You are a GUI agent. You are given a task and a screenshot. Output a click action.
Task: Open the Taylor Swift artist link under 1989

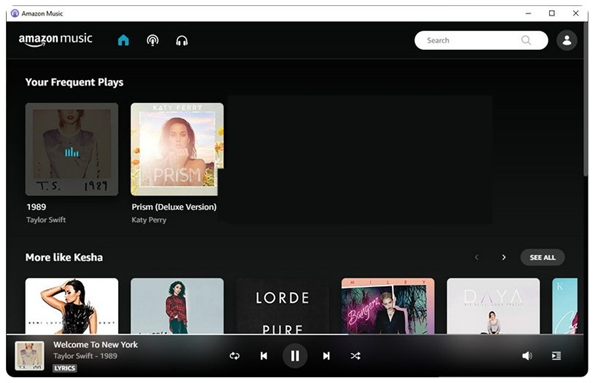(46, 220)
